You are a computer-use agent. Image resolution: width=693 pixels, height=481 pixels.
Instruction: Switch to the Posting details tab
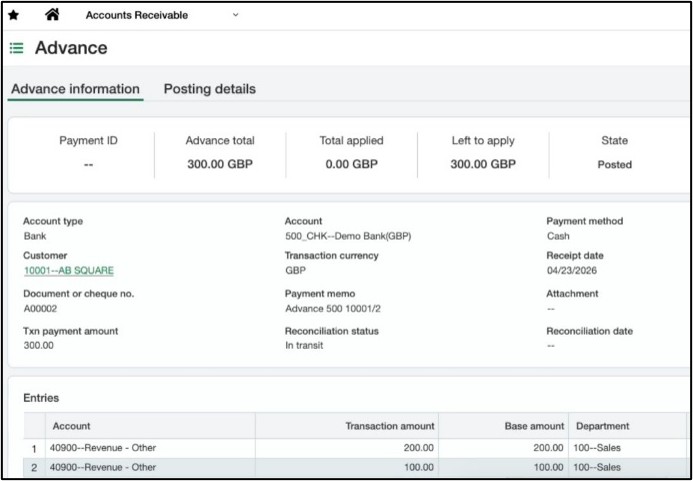pos(209,89)
